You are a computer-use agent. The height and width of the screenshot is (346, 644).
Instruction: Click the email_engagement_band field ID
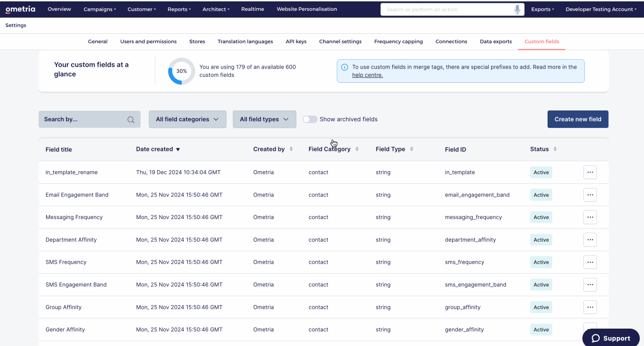click(x=477, y=195)
